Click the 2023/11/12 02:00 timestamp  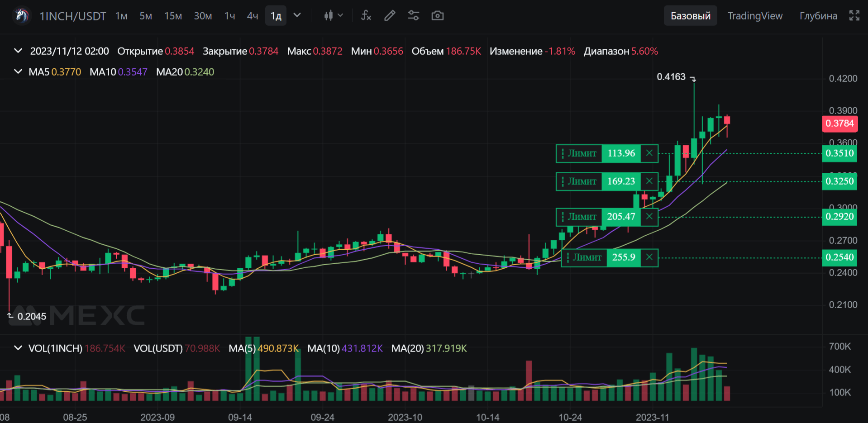pos(70,51)
